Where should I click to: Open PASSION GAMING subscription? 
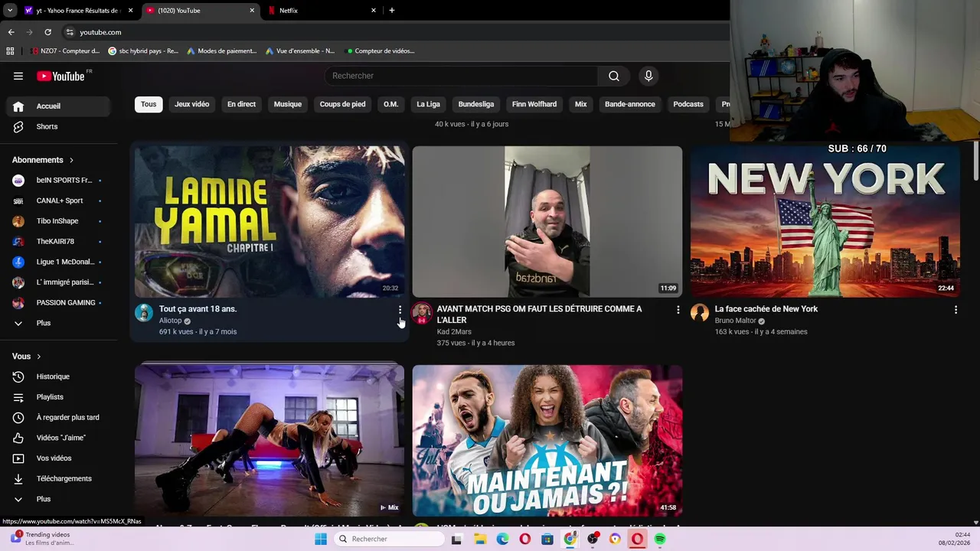[59, 302]
